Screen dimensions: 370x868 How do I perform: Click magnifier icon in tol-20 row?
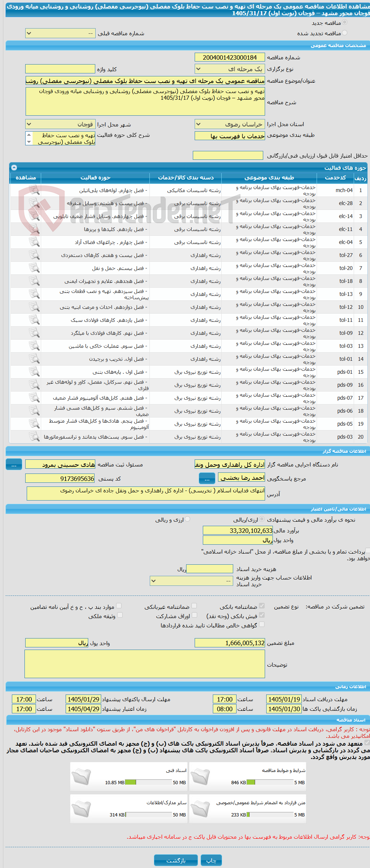pos(34,268)
